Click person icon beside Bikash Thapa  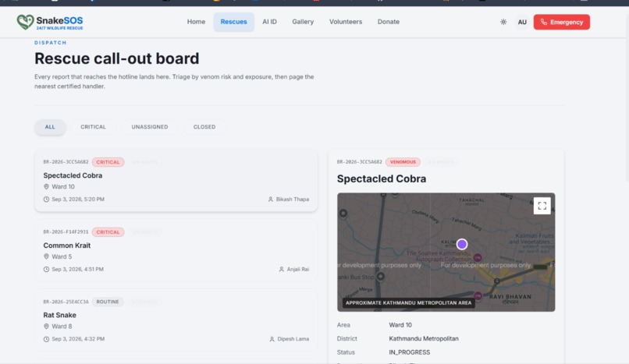[270, 199]
